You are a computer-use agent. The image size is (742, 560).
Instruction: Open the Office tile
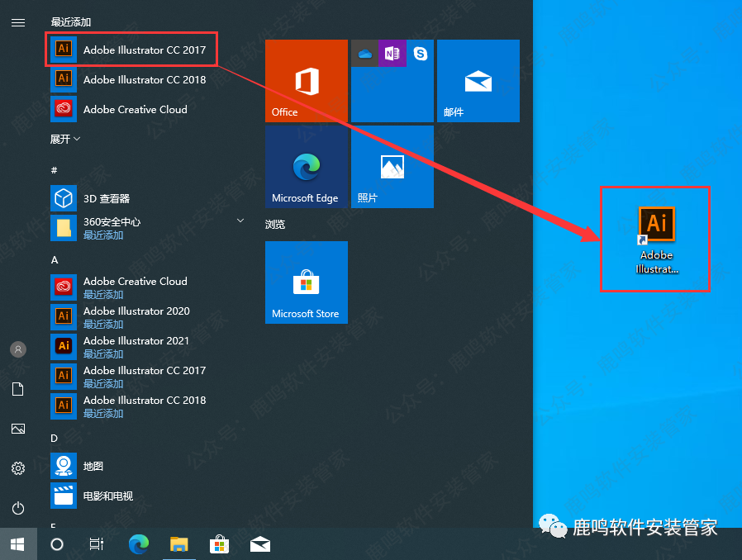306,81
